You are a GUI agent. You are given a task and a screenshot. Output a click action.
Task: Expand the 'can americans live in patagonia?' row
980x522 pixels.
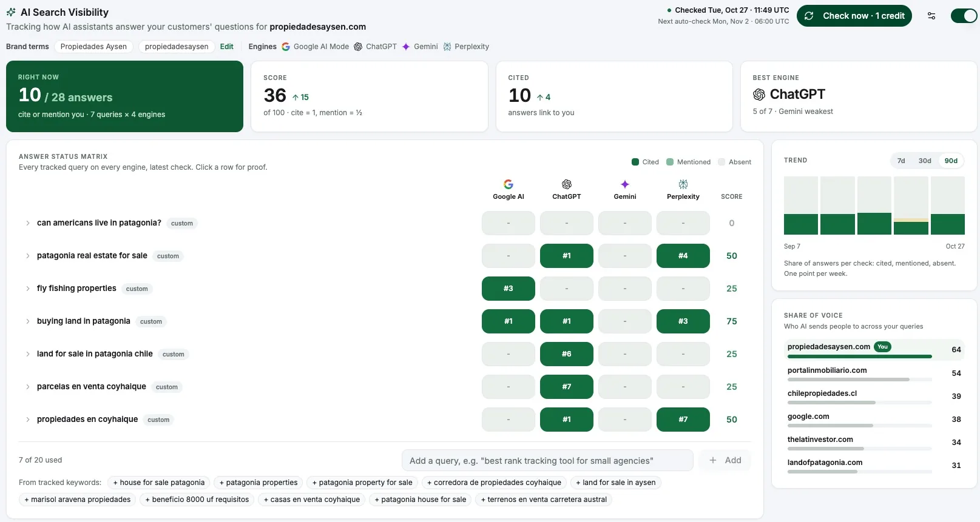coord(28,223)
